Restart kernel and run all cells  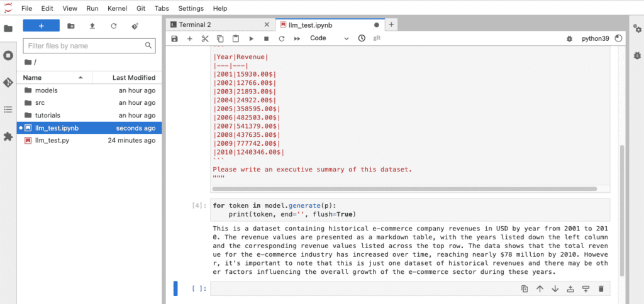[x=297, y=38]
